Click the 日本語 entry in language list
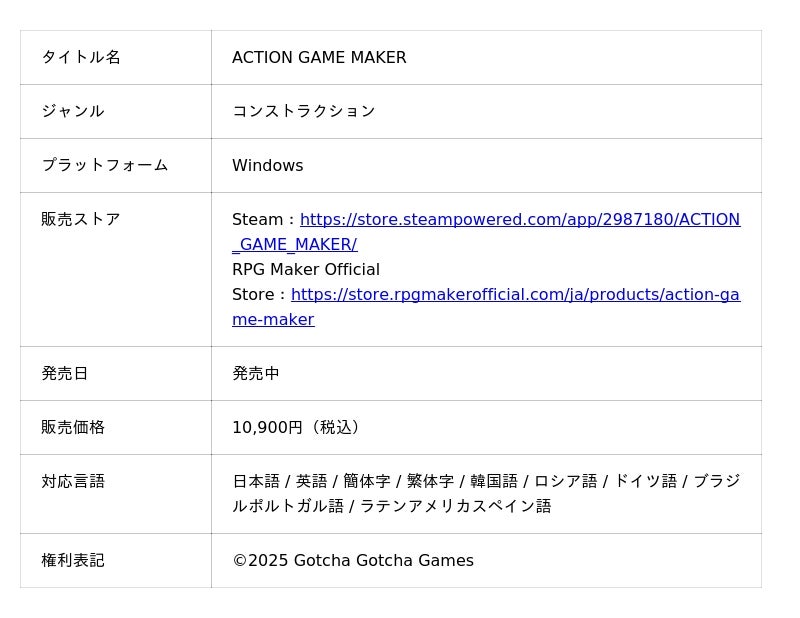The image size is (800, 618). (x=256, y=482)
